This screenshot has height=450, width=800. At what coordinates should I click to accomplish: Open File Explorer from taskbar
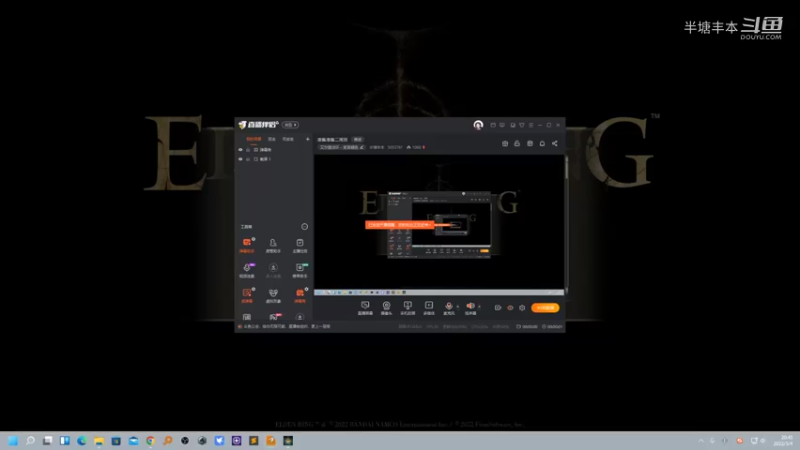[x=99, y=441]
